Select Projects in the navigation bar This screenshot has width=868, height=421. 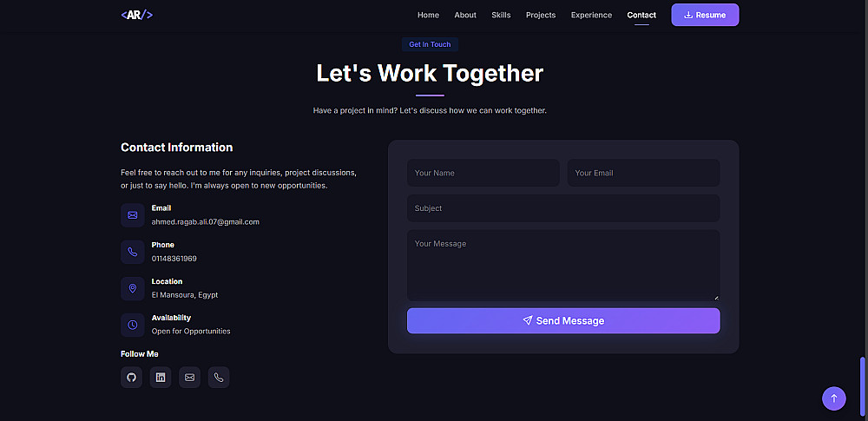[541, 15]
